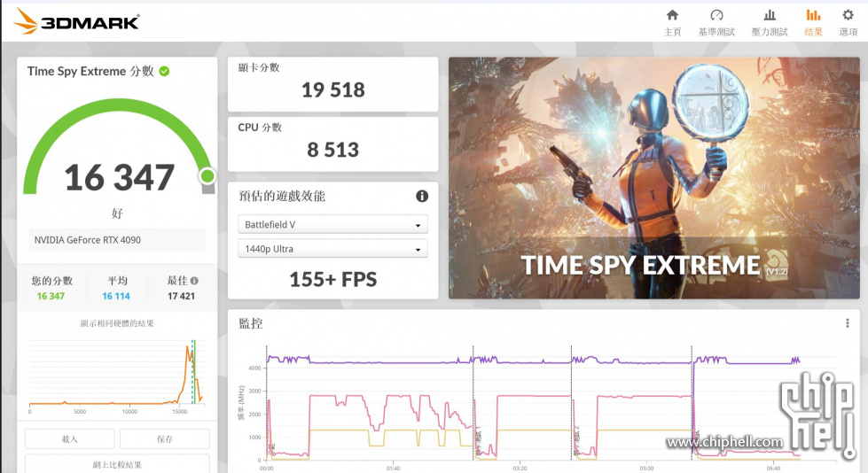Click the green dot on the score gauge
This screenshot has height=473, width=868.
[207, 176]
